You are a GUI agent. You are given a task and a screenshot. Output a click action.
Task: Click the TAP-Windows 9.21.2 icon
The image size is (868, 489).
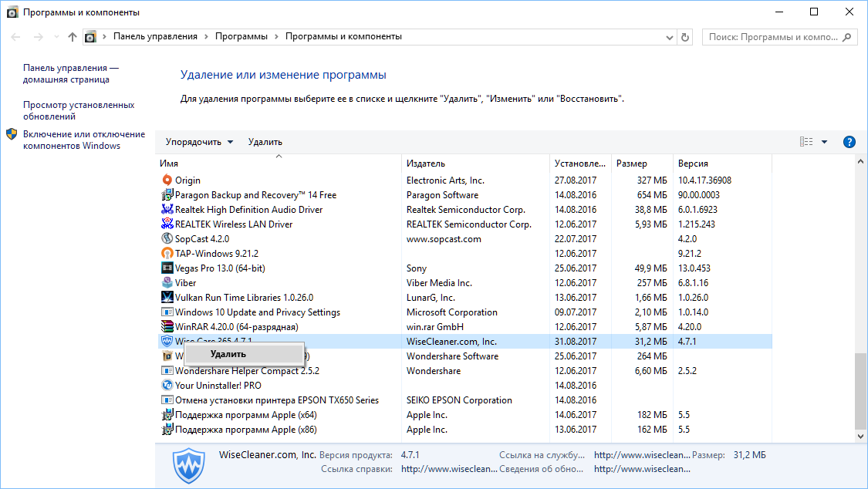[167, 253]
